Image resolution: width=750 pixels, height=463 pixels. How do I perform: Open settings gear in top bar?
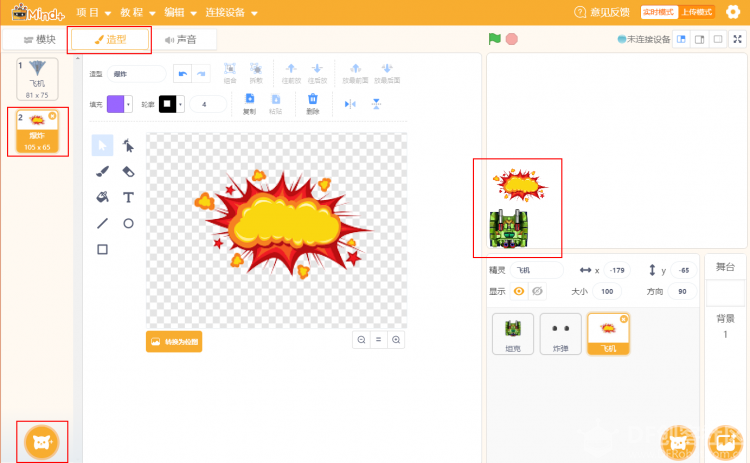point(733,12)
